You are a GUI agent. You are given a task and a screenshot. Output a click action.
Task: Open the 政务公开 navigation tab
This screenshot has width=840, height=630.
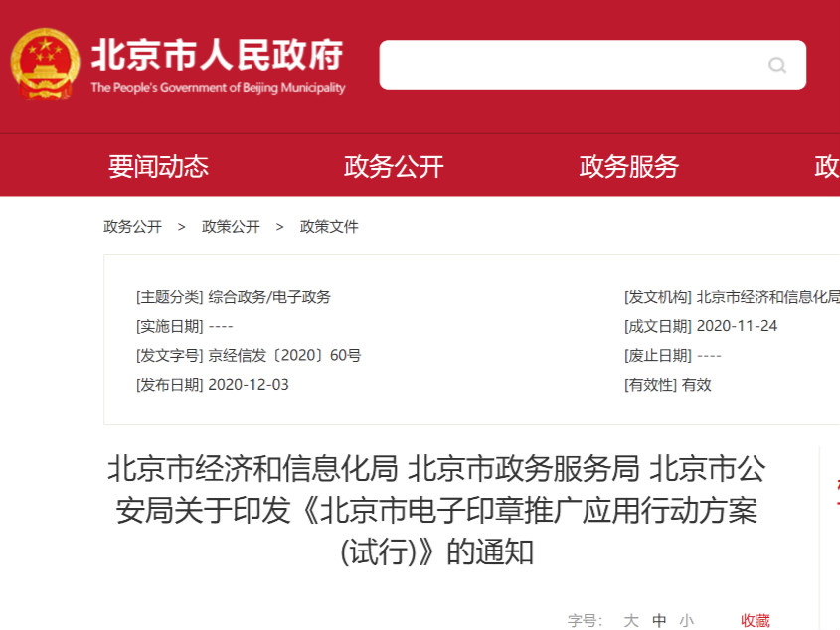coord(394,166)
